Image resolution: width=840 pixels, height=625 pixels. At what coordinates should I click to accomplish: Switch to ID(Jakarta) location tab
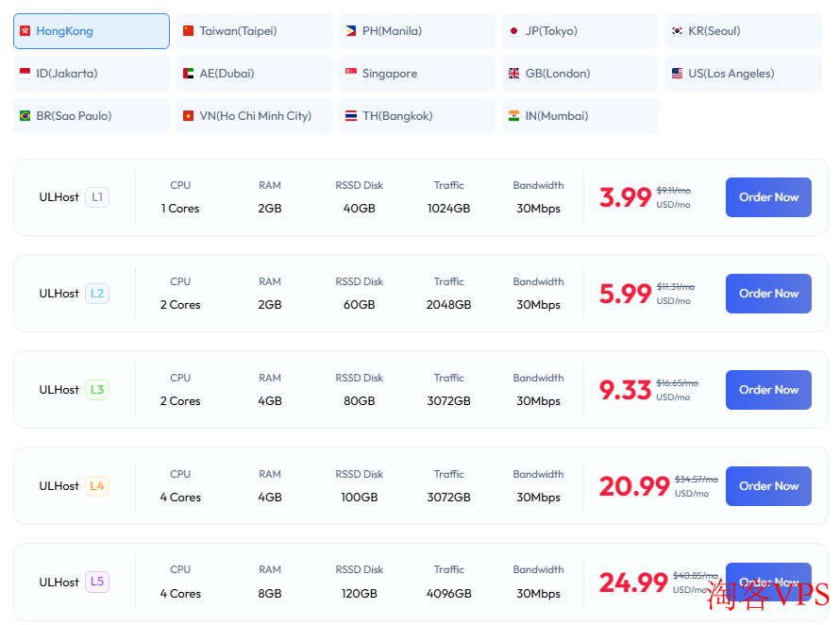click(92, 74)
